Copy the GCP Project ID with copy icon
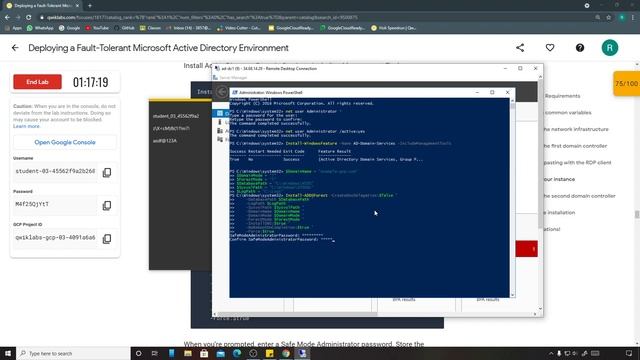This screenshot has height=360, width=640. 107,238
